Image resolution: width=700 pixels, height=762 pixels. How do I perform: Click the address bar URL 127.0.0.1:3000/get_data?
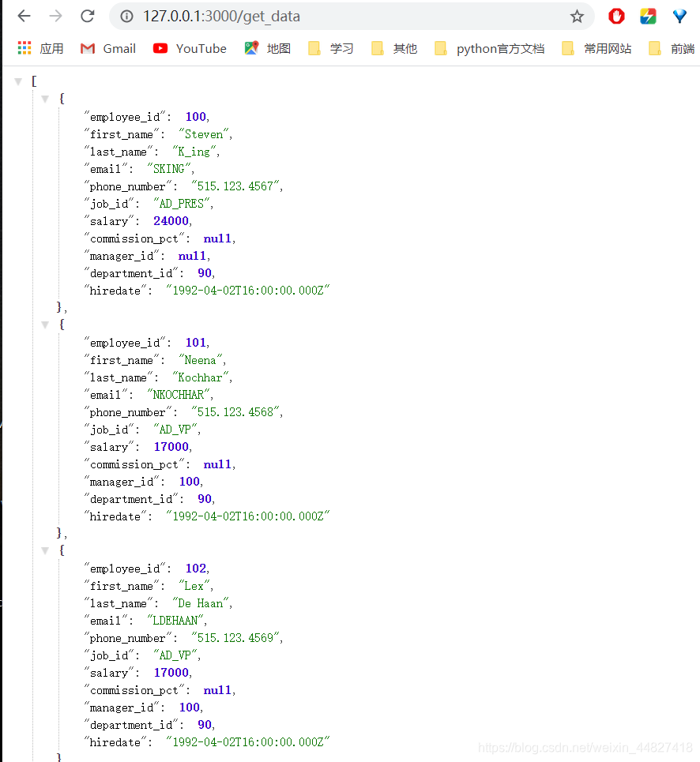pyautogui.click(x=222, y=17)
